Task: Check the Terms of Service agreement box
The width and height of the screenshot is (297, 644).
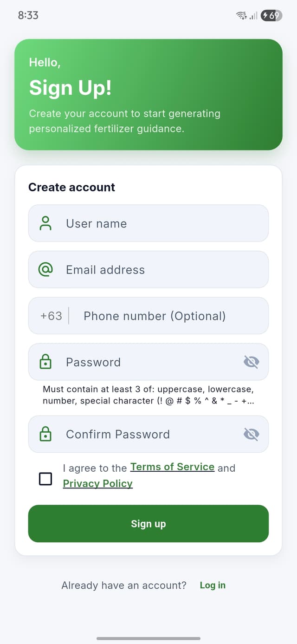Action: (x=45, y=478)
